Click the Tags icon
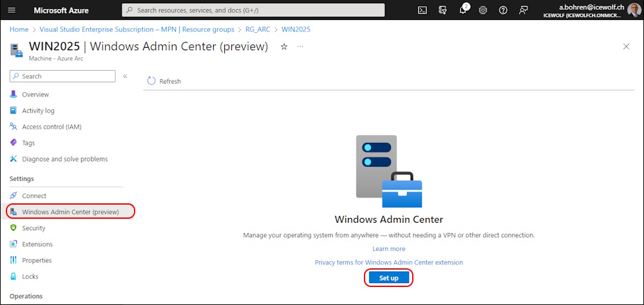 coord(14,142)
